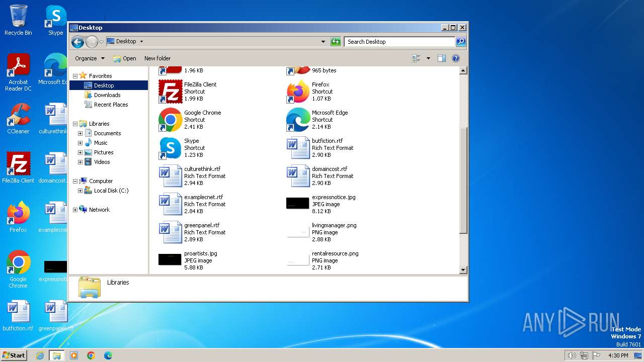This screenshot has height=362, width=644.
Task: Select culturethink.rtf in file list
Action: [192, 176]
